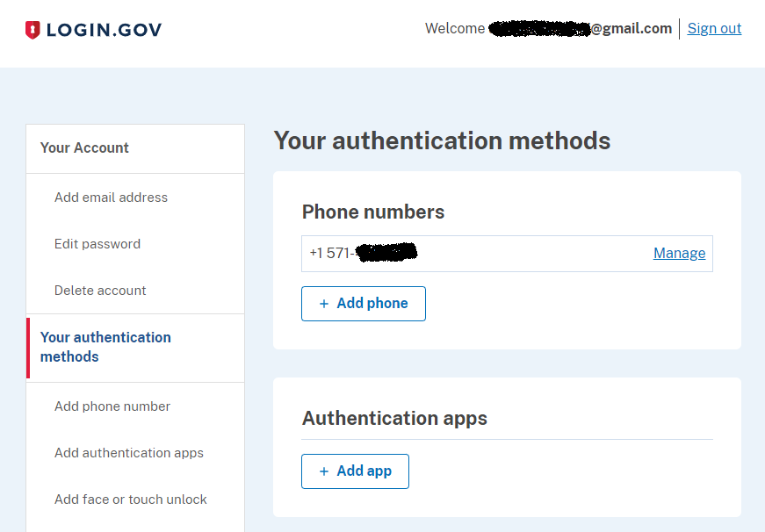Select Add email address in sidebar

click(111, 198)
